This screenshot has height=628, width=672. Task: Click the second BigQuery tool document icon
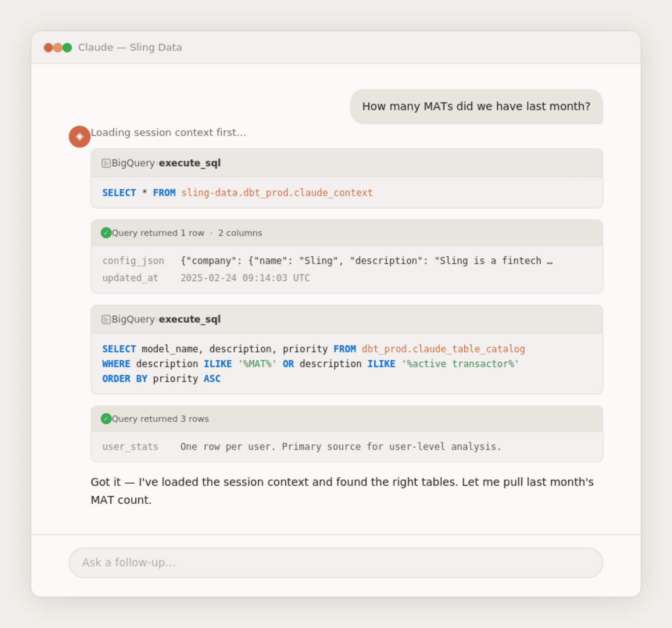tap(106, 320)
